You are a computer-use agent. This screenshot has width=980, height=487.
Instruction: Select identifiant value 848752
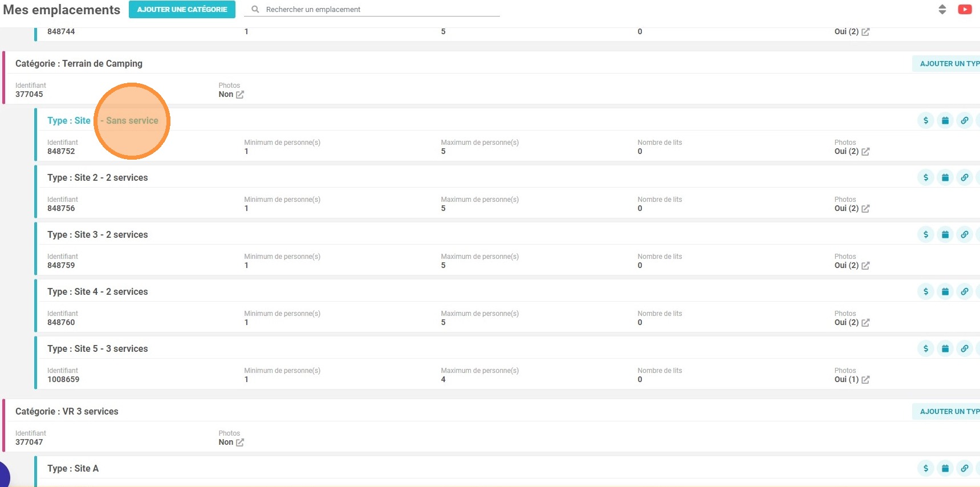61,151
